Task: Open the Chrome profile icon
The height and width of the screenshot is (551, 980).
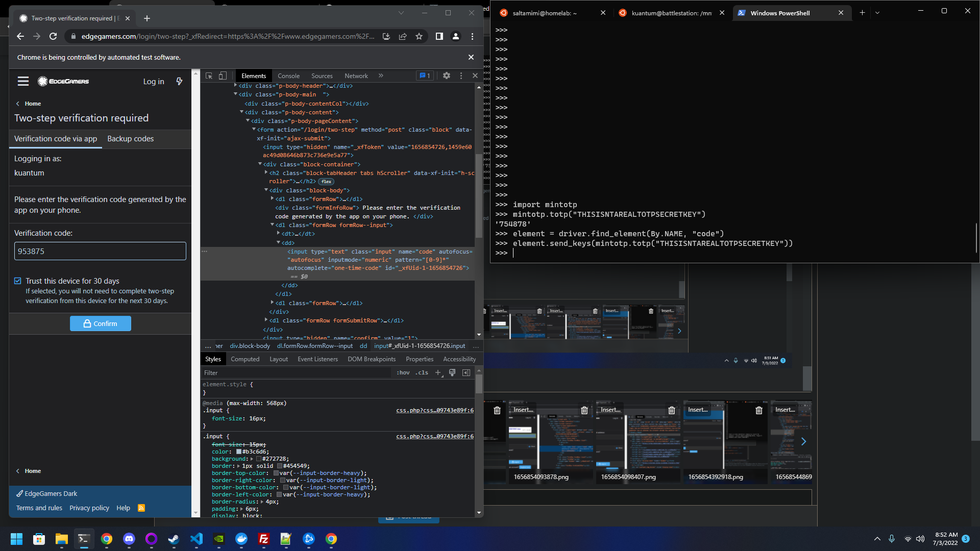Action: coord(456,36)
